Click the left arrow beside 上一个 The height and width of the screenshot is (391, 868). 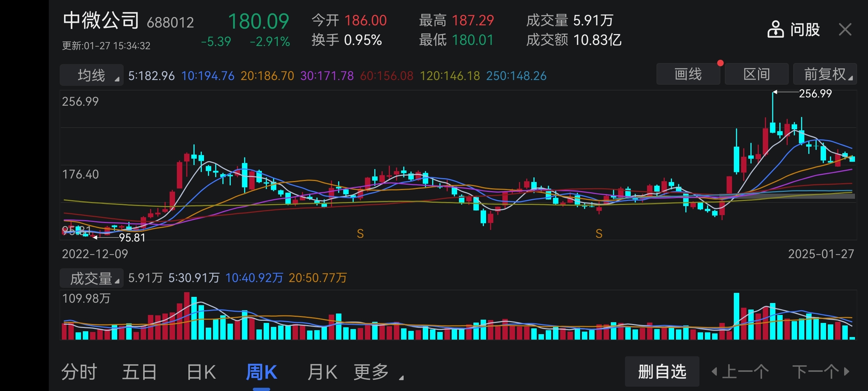pyautogui.click(x=714, y=371)
